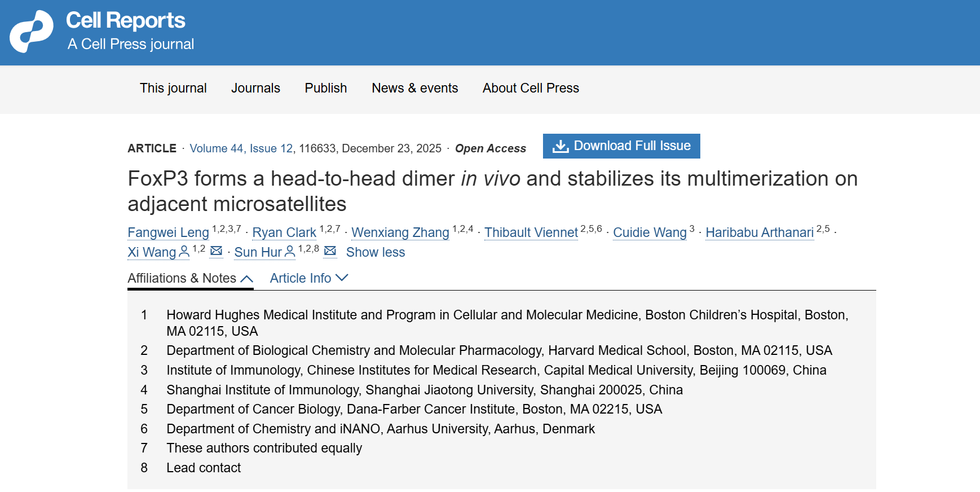Open author link Fangwei Leng
This screenshot has width=980, height=492.
(x=168, y=232)
